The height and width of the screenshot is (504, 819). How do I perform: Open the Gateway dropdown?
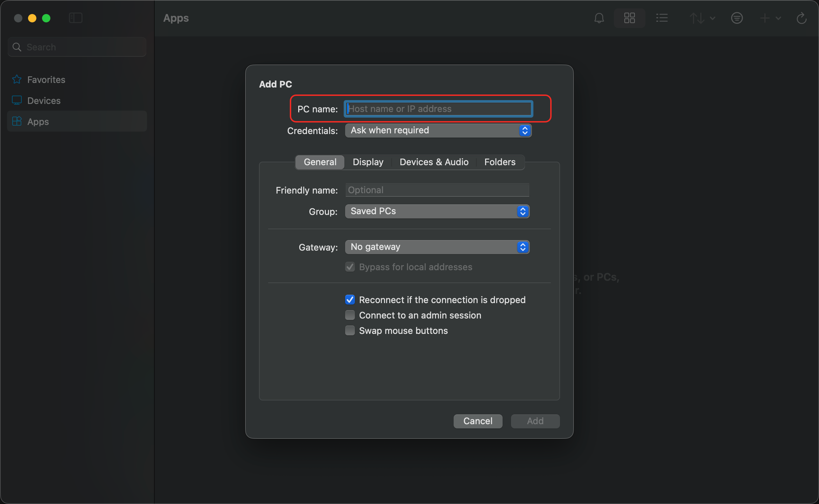pyautogui.click(x=437, y=247)
